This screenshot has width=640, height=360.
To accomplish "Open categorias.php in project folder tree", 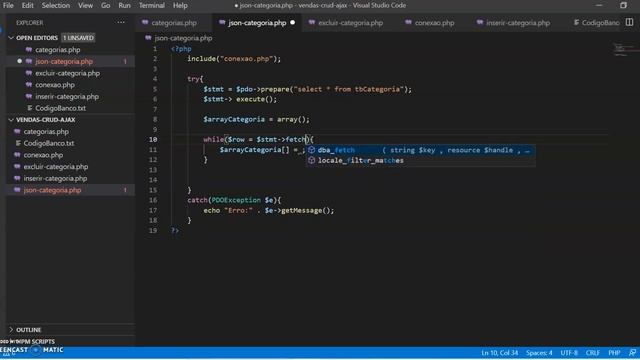I will click(x=46, y=131).
